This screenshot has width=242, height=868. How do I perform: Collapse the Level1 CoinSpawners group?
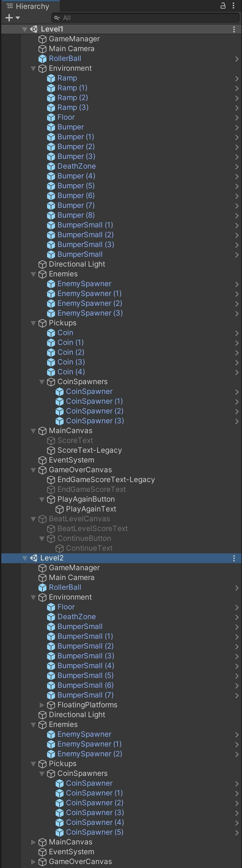click(42, 382)
